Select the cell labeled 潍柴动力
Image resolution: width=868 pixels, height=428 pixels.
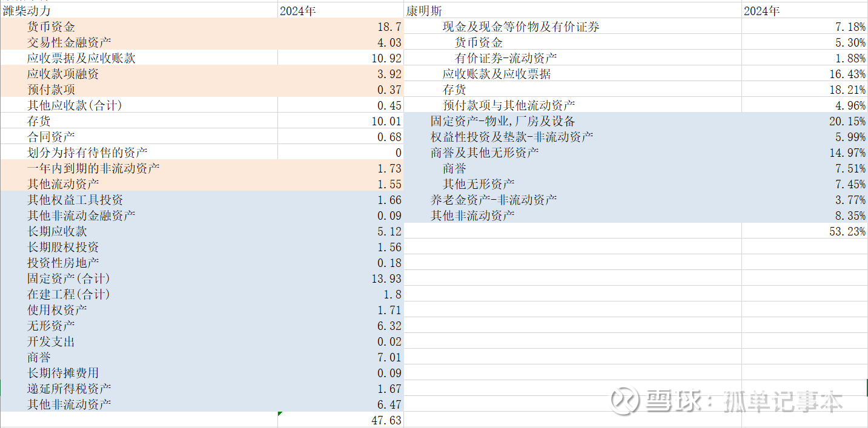point(139,11)
